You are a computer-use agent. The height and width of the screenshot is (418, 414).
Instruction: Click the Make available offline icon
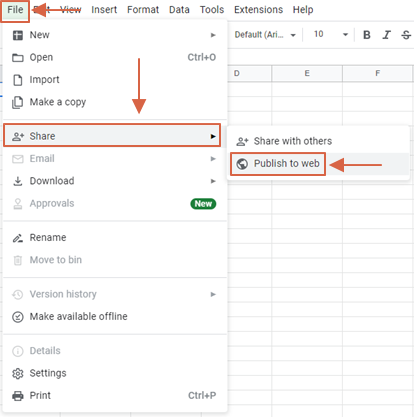[x=18, y=317]
